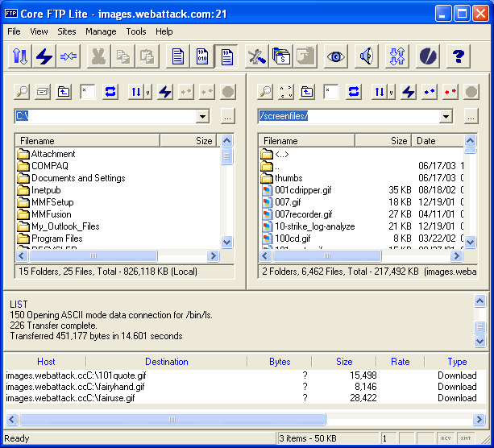Click the local panel make directory icon
The width and height of the screenshot is (494, 448).
pos(43,92)
